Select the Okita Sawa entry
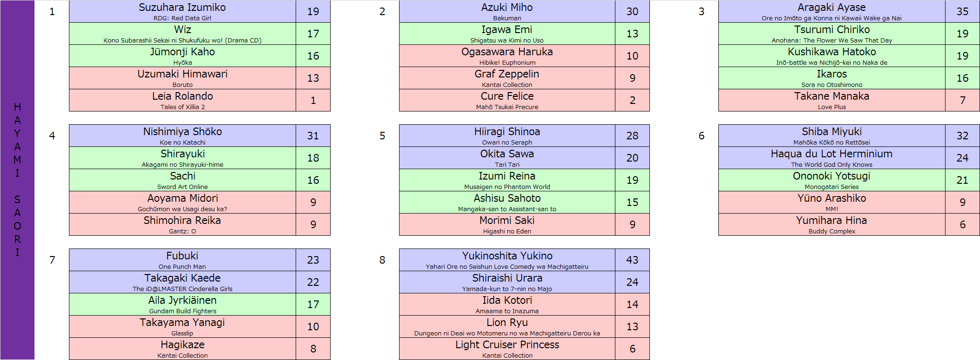 pyautogui.click(x=507, y=158)
